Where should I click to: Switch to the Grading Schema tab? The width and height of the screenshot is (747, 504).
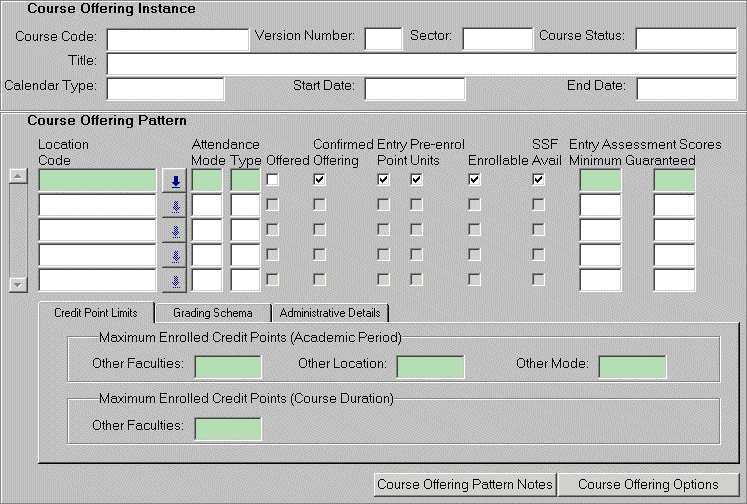[212, 313]
